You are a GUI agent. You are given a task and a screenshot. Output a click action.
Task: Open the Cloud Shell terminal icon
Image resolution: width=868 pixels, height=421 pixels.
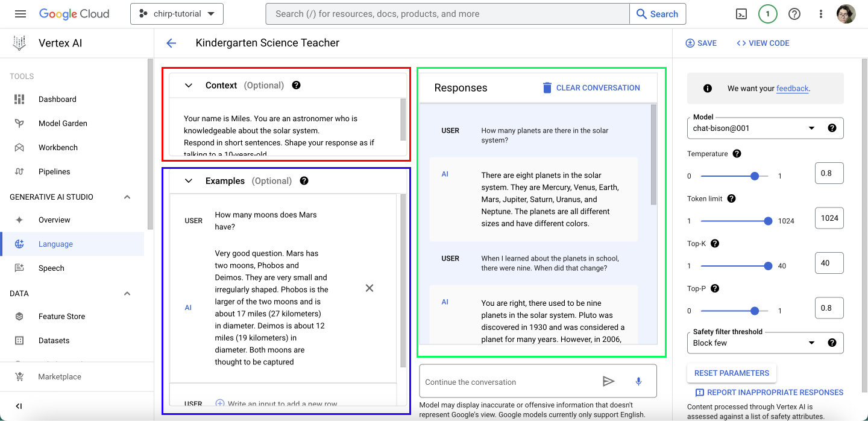[741, 14]
